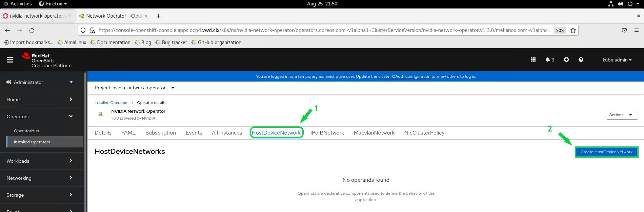
Task: Open the Documentation bookmark
Action: point(110,42)
